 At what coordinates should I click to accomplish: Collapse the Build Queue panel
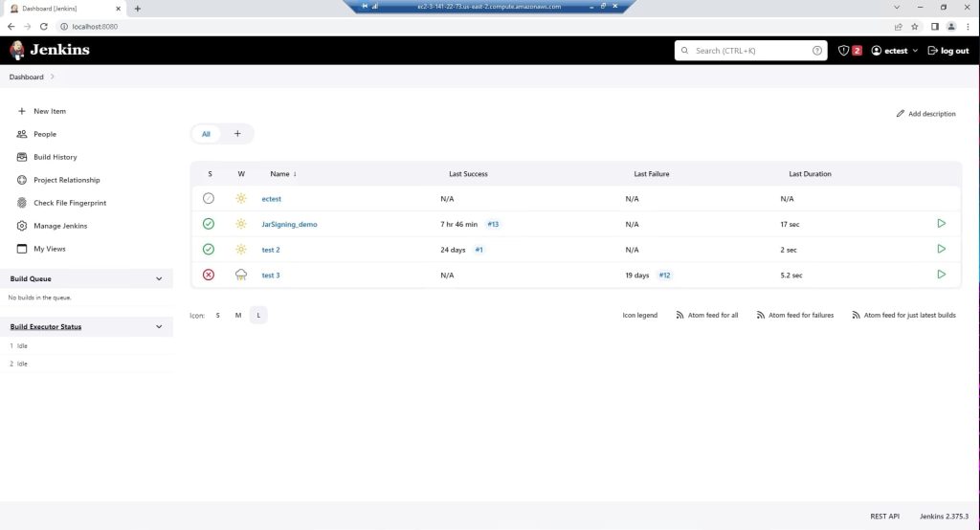[159, 279]
